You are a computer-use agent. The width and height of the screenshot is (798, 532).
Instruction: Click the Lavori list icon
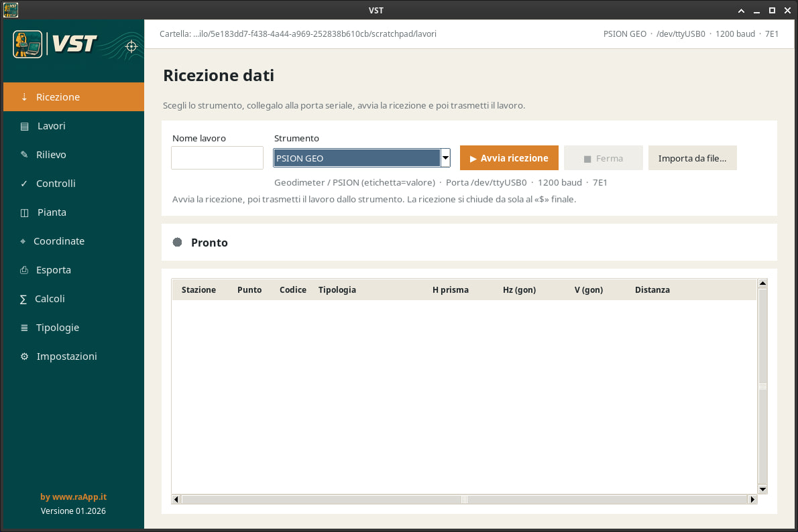pyautogui.click(x=24, y=126)
